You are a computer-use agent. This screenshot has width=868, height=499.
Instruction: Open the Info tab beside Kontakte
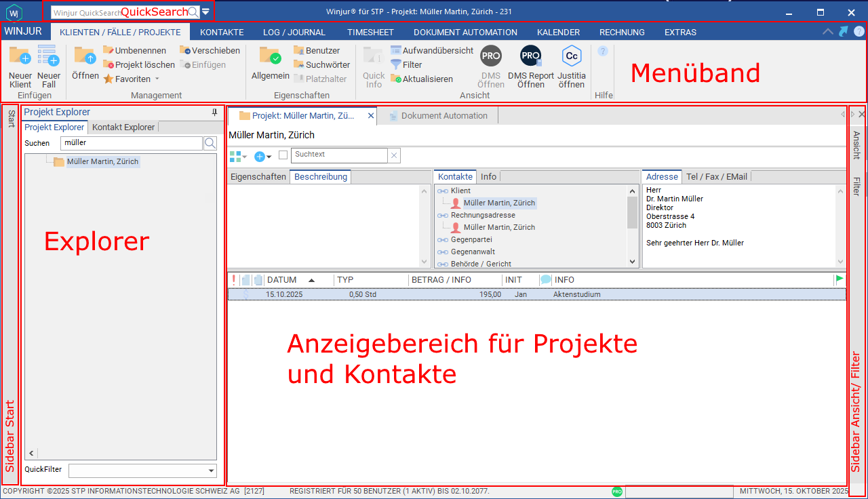point(488,176)
